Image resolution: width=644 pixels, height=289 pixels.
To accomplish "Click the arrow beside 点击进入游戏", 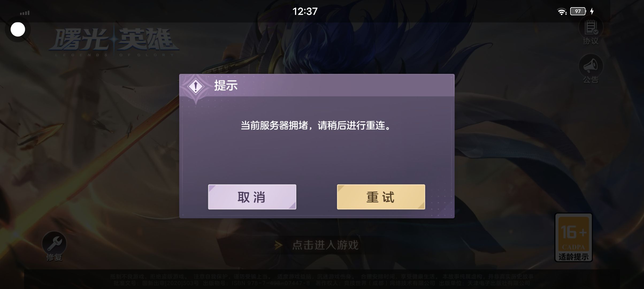I will pyautogui.click(x=278, y=245).
